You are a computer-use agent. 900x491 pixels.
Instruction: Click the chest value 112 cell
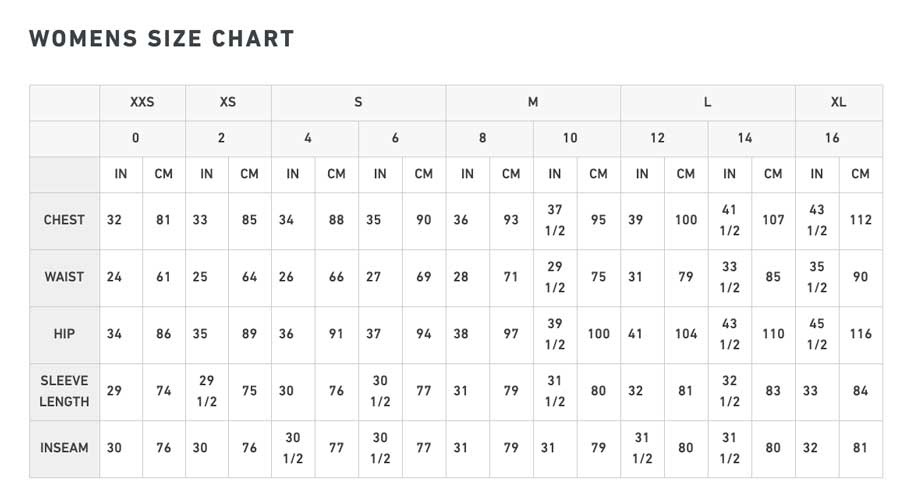860,221
